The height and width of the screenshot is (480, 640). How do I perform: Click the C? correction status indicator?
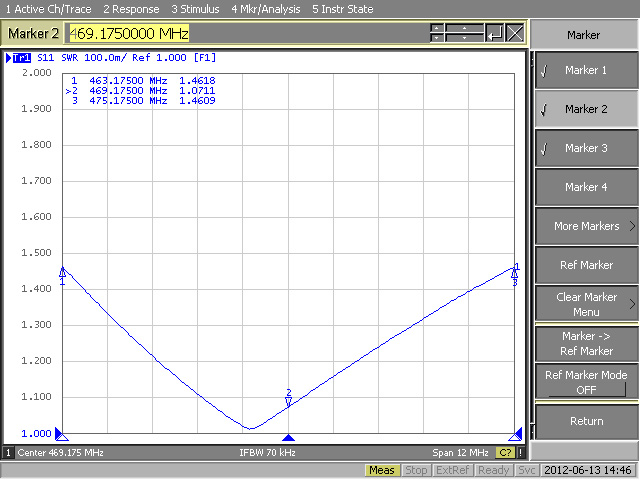(x=506, y=453)
